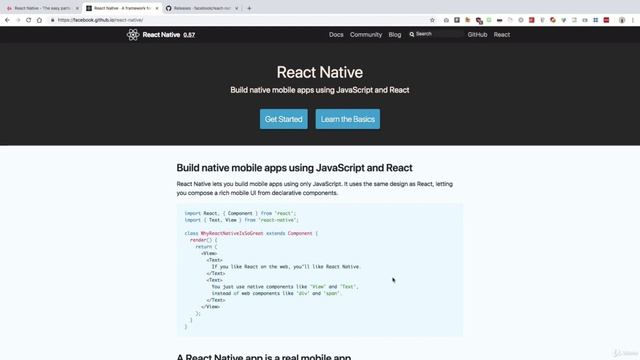Close the active React Native framework tab

157,8
